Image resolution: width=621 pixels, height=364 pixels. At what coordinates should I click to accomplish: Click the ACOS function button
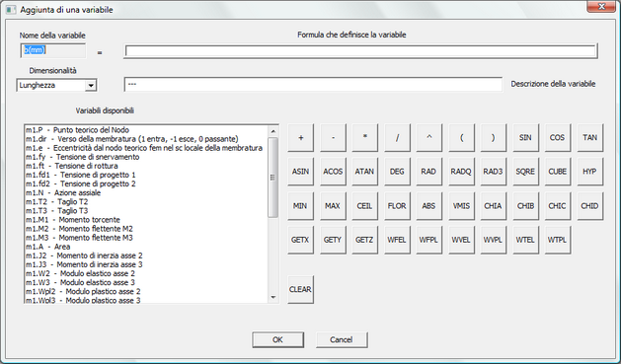click(333, 172)
